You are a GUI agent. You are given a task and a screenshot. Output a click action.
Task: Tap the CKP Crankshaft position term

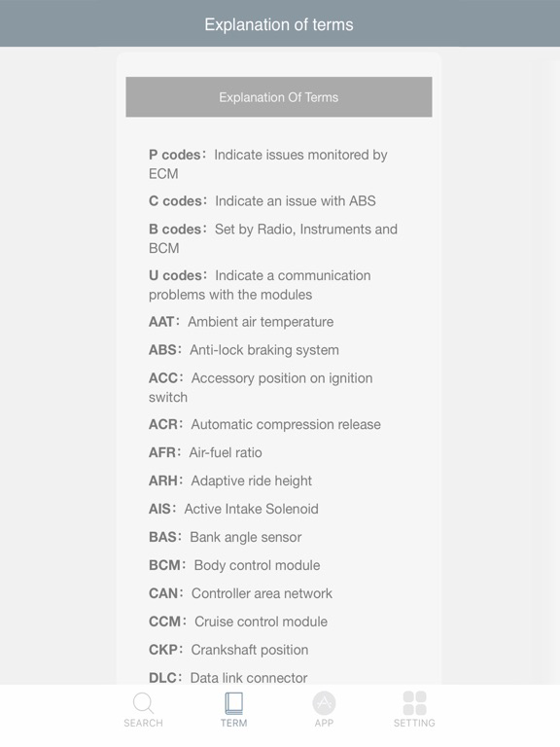[228, 650]
